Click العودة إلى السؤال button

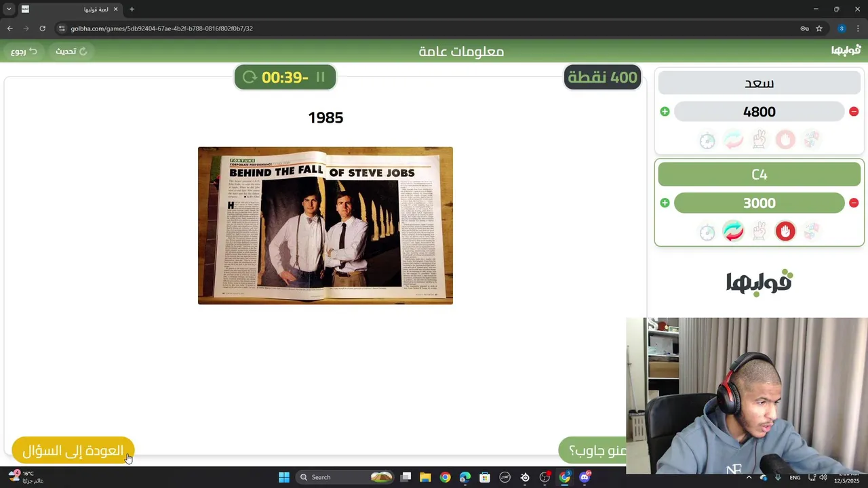[x=73, y=451]
